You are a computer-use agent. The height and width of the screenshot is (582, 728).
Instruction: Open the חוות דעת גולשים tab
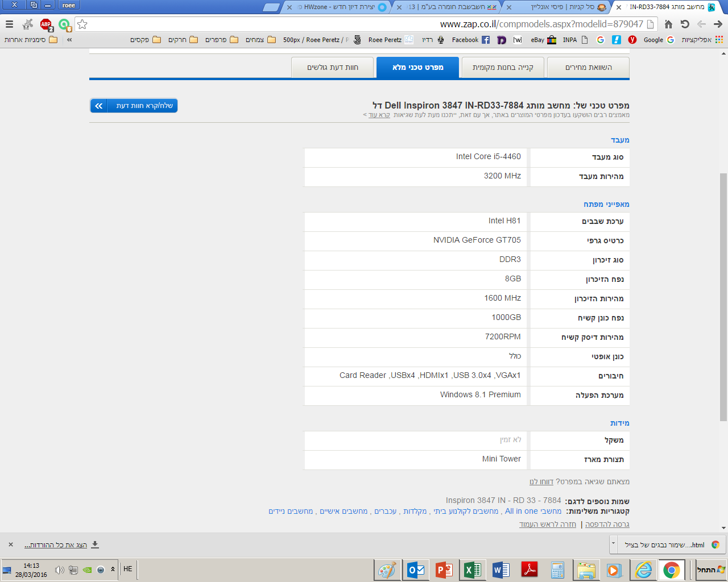tap(333, 67)
